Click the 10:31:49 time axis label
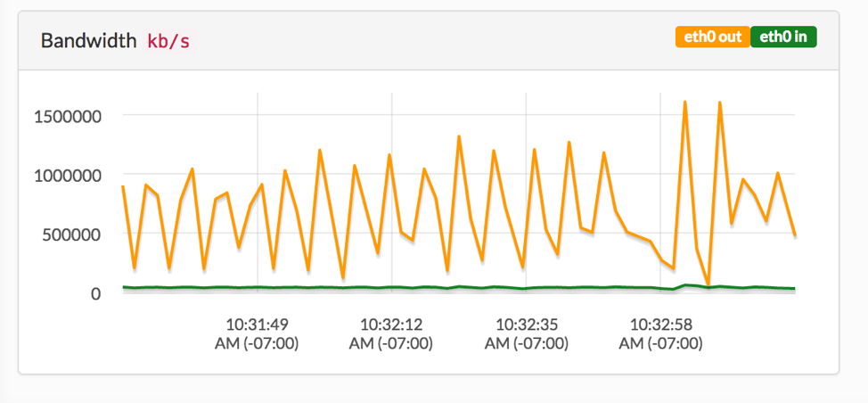The height and width of the screenshot is (403, 868). (x=257, y=333)
